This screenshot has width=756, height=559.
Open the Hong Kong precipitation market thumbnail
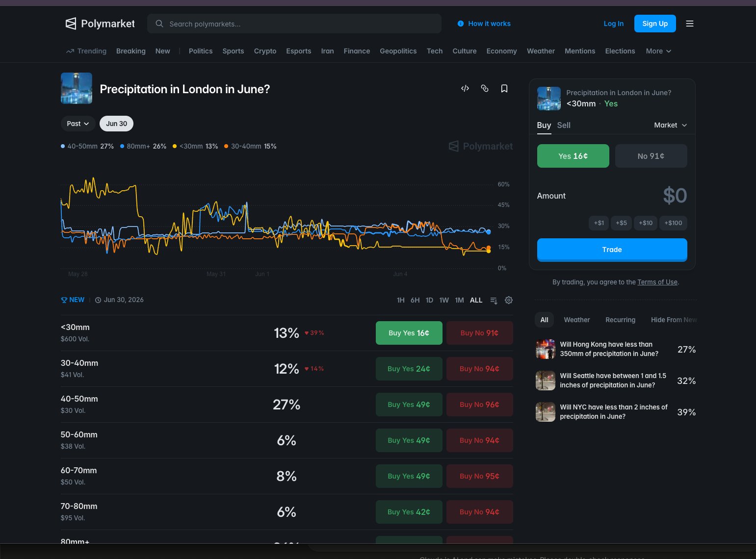tap(546, 349)
